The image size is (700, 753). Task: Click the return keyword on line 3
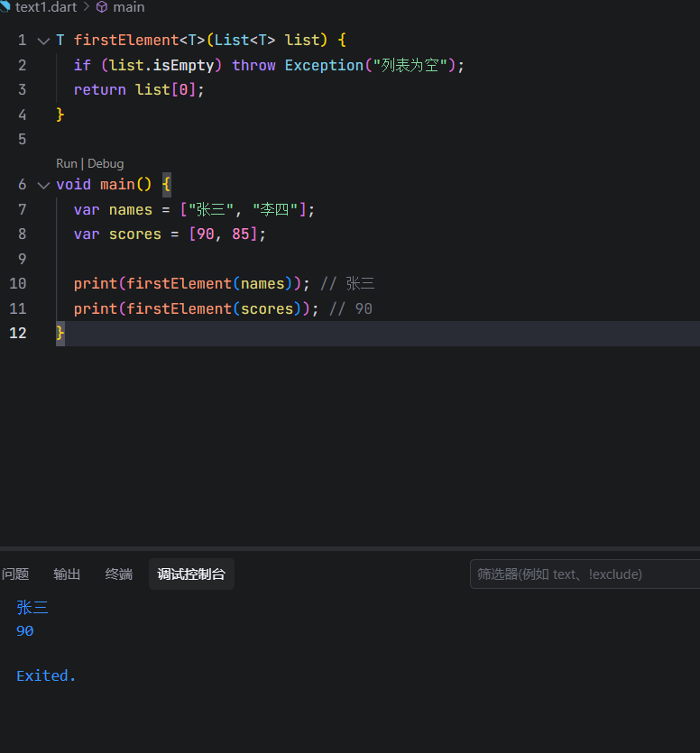point(100,90)
